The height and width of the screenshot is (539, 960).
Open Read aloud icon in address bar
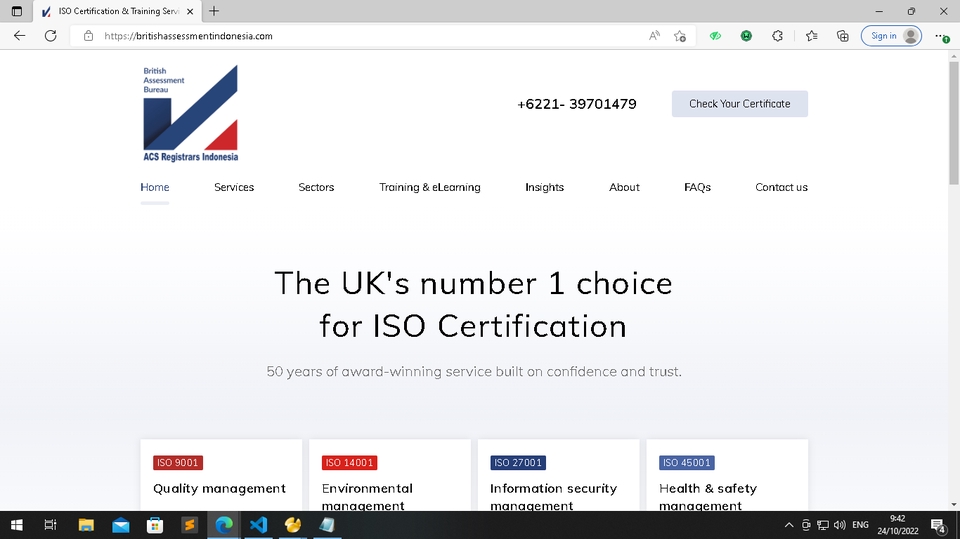pyautogui.click(x=654, y=36)
